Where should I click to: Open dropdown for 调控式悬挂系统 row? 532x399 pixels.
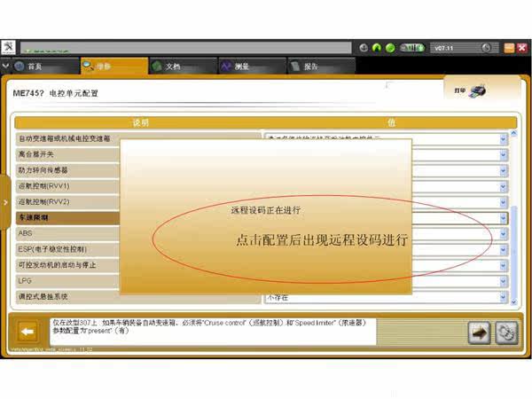pos(503,297)
